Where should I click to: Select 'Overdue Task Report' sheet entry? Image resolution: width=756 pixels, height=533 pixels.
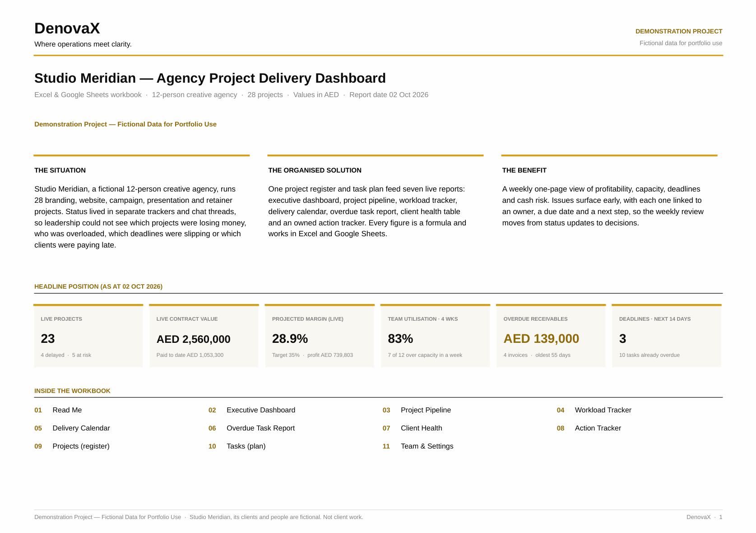point(251,428)
